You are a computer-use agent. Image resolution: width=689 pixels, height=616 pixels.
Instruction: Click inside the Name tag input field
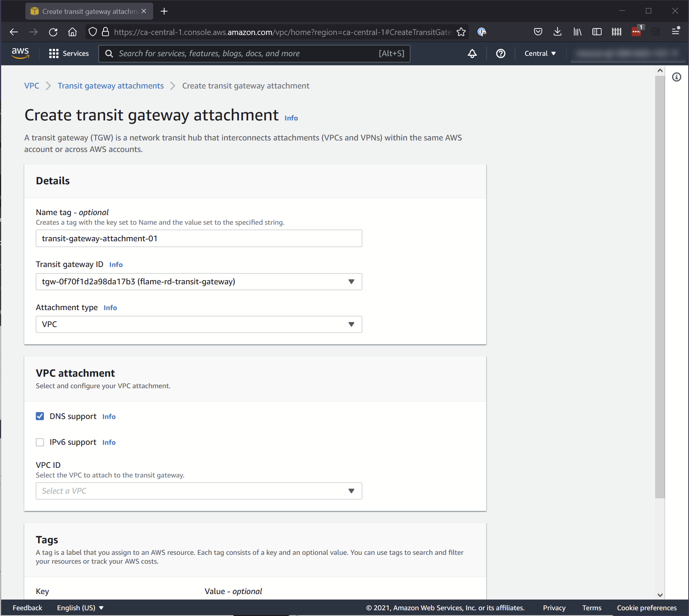tap(199, 238)
